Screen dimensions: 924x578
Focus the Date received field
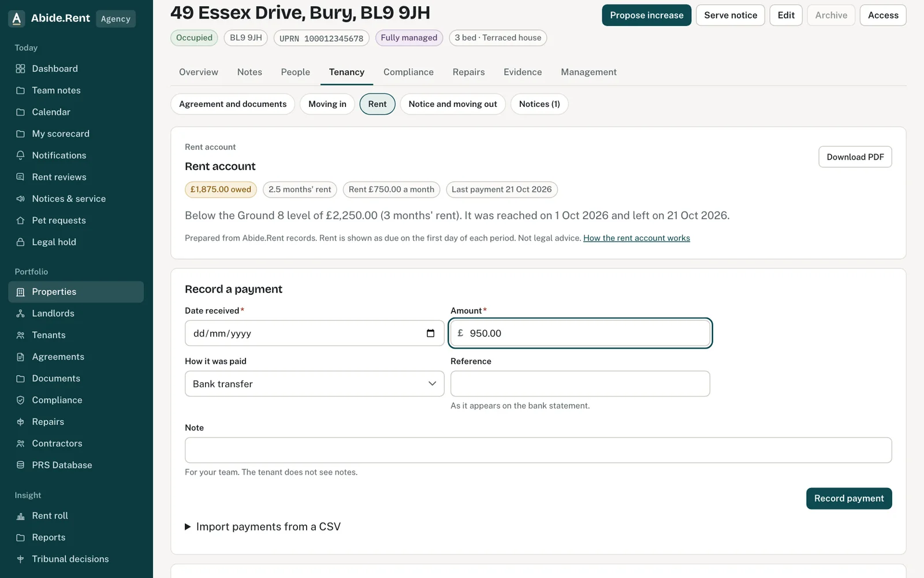pyautogui.click(x=314, y=333)
